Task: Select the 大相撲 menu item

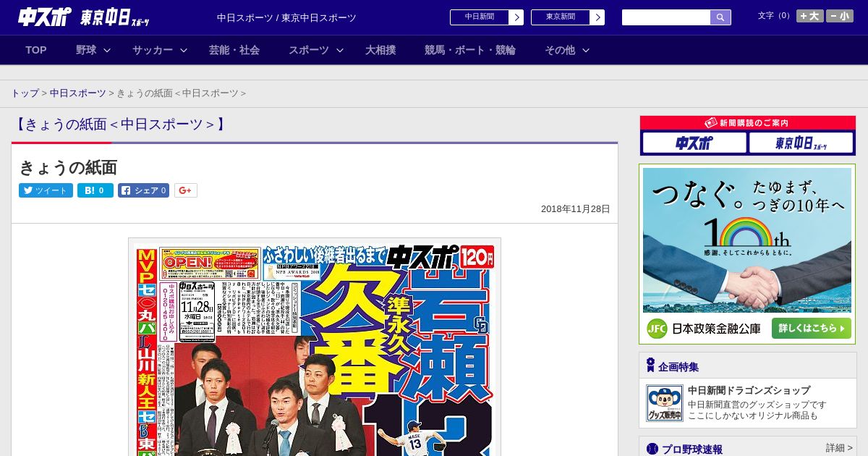Action: pos(380,50)
